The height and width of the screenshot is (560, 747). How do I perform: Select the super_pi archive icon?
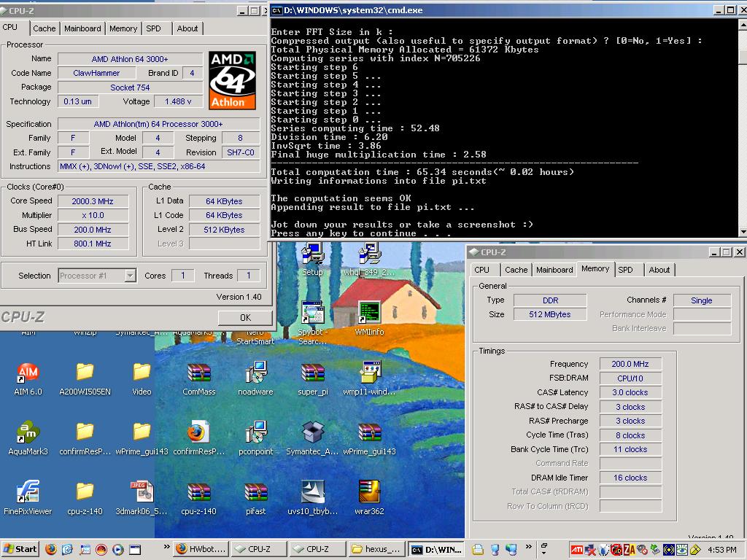(312, 378)
